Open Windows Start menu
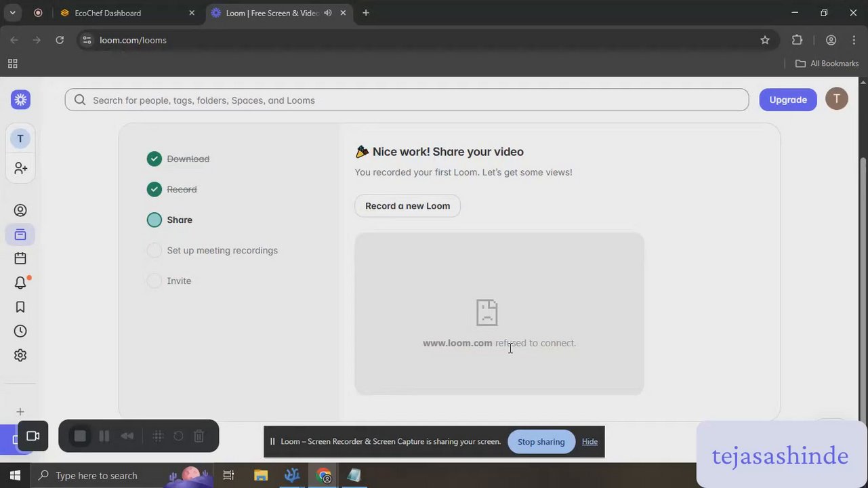 tap(15, 475)
